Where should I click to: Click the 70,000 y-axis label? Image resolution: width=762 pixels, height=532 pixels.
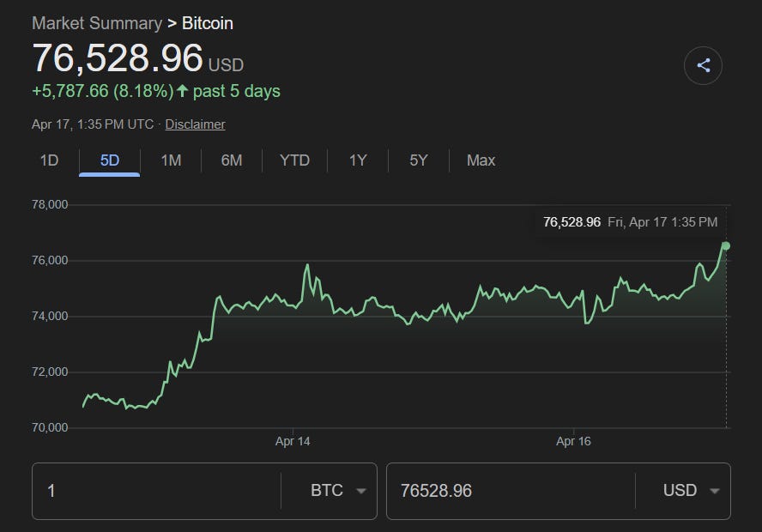point(50,427)
